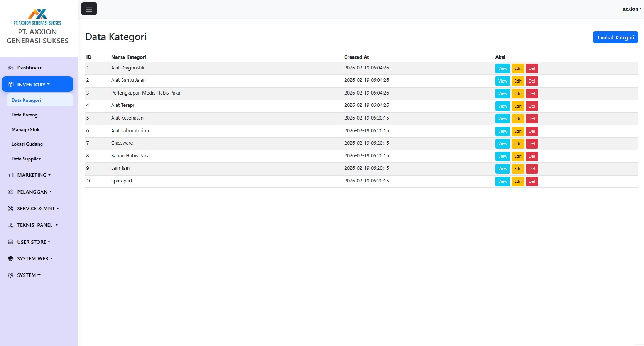Open the axxion user dropdown
The width and height of the screenshot is (644, 346).
(x=632, y=9)
